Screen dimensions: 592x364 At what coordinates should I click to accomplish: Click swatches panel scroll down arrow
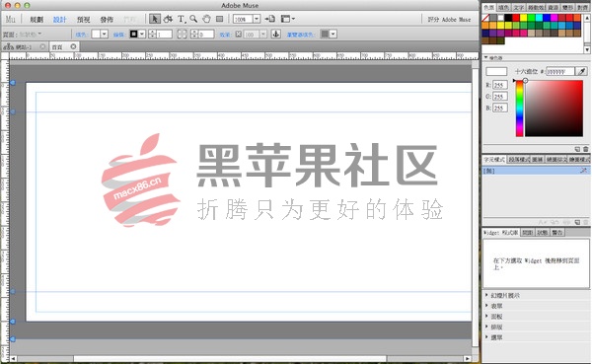pos(587,49)
